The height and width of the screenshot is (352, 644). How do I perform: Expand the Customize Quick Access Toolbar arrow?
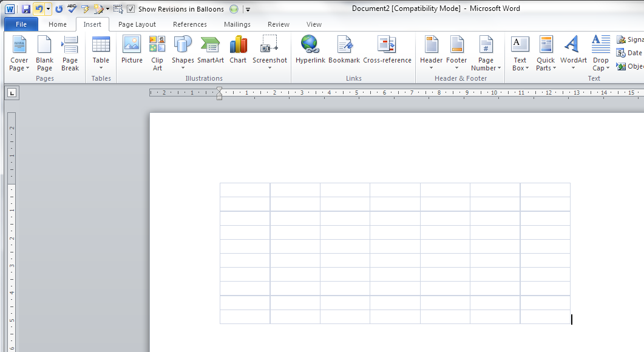pos(248,9)
